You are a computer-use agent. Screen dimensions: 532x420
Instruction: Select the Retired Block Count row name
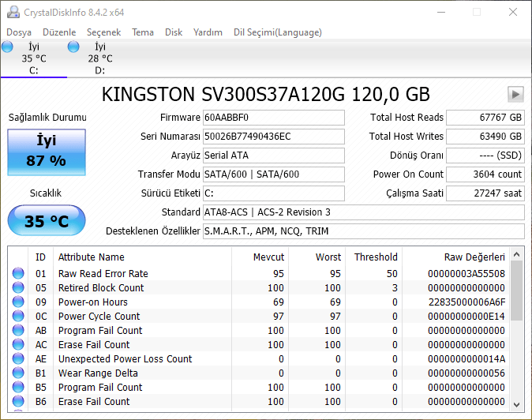click(x=101, y=287)
